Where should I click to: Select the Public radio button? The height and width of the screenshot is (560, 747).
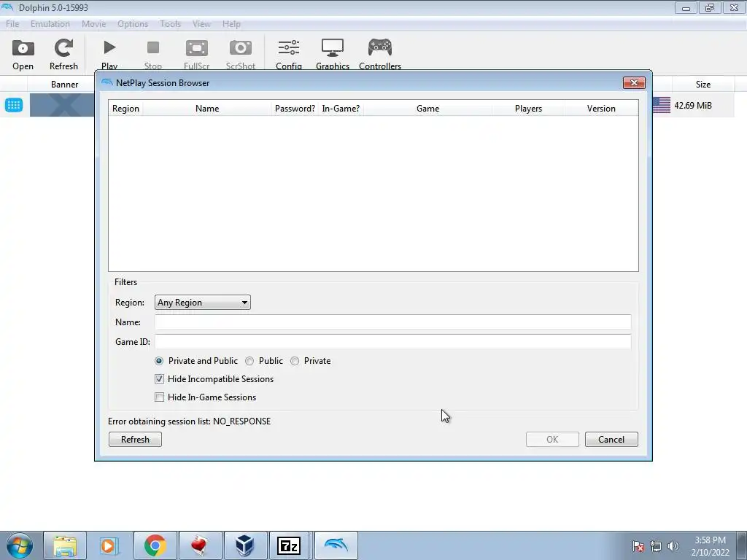[x=249, y=361]
